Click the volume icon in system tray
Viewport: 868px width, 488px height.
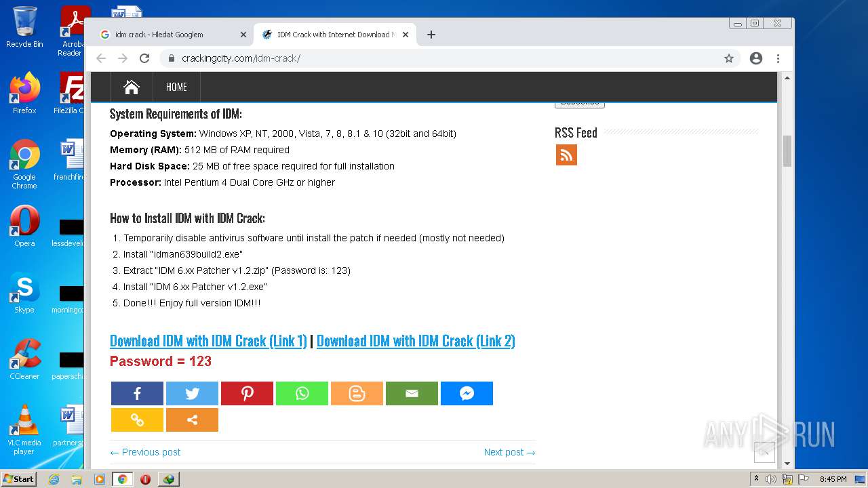771,479
